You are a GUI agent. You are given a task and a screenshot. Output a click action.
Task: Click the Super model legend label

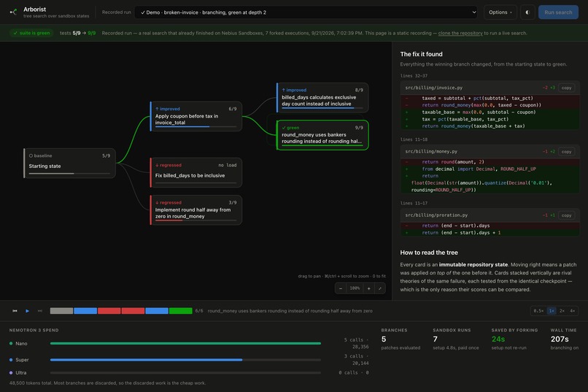tap(22, 360)
